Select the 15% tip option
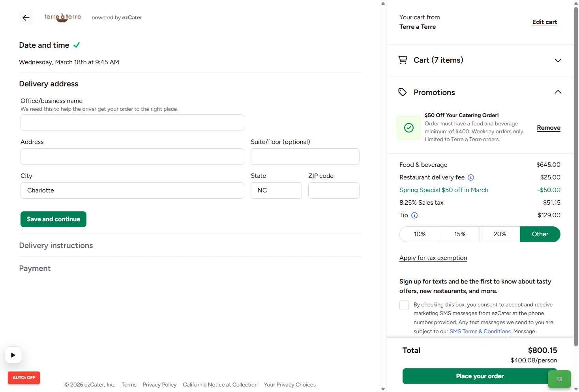 click(x=460, y=234)
